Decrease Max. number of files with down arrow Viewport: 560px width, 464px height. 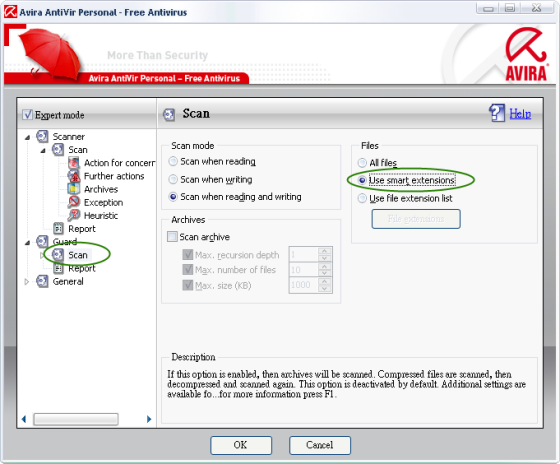coord(324,273)
